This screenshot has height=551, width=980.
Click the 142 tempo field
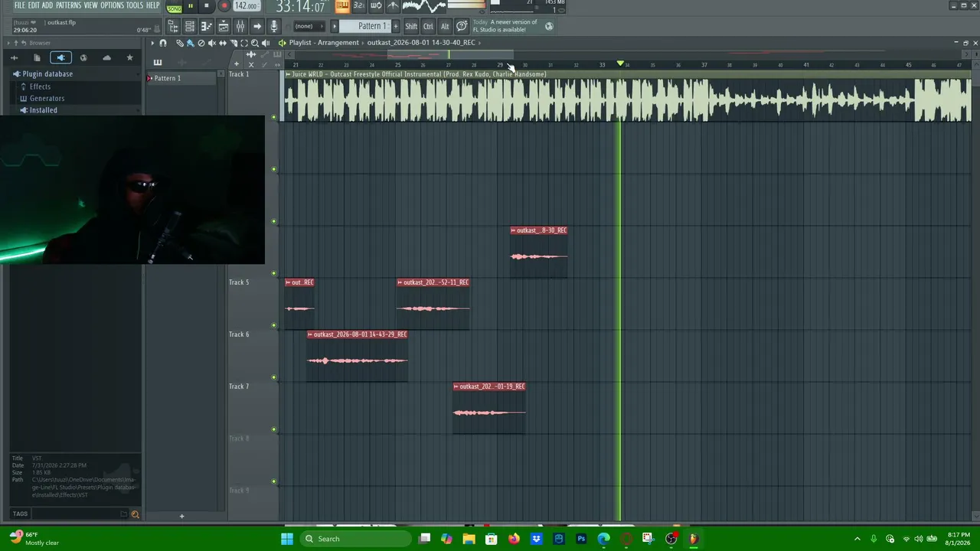tap(246, 6)
